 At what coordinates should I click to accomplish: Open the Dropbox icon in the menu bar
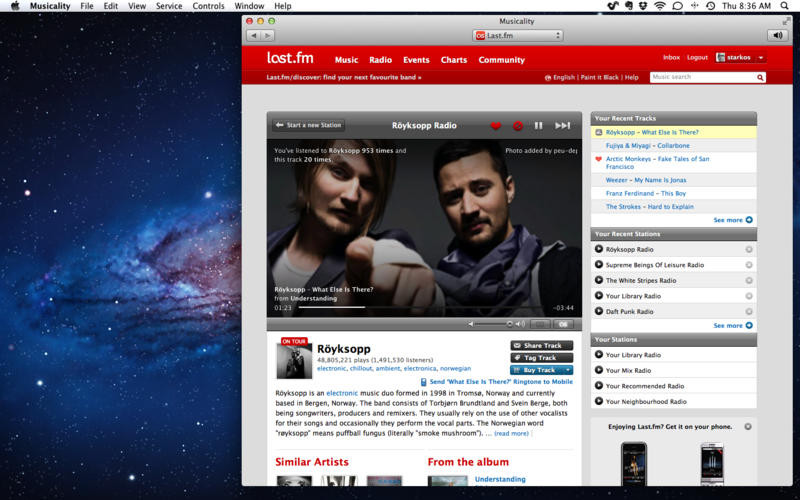click(x=643, y=6)
